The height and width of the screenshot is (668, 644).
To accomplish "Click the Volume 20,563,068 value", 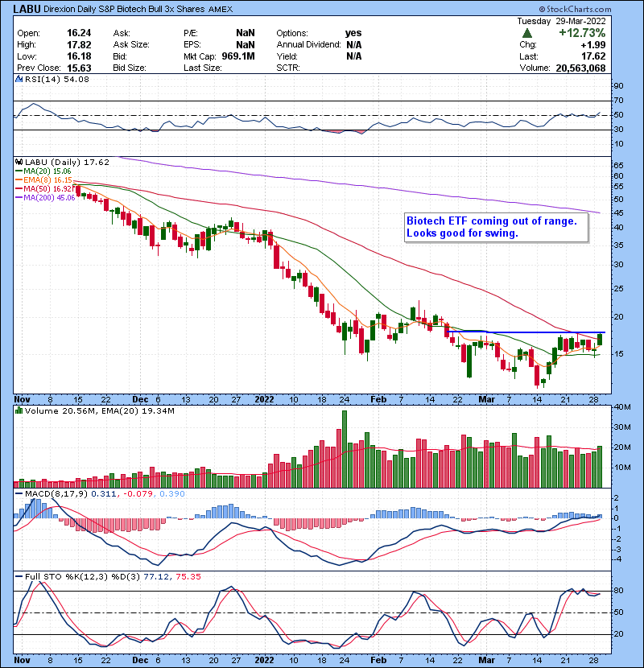I will 580,68.
